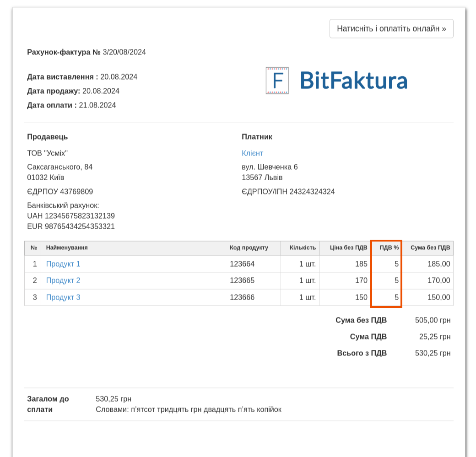Click the Всього з ПДВ total amount

tap(433, 353)
